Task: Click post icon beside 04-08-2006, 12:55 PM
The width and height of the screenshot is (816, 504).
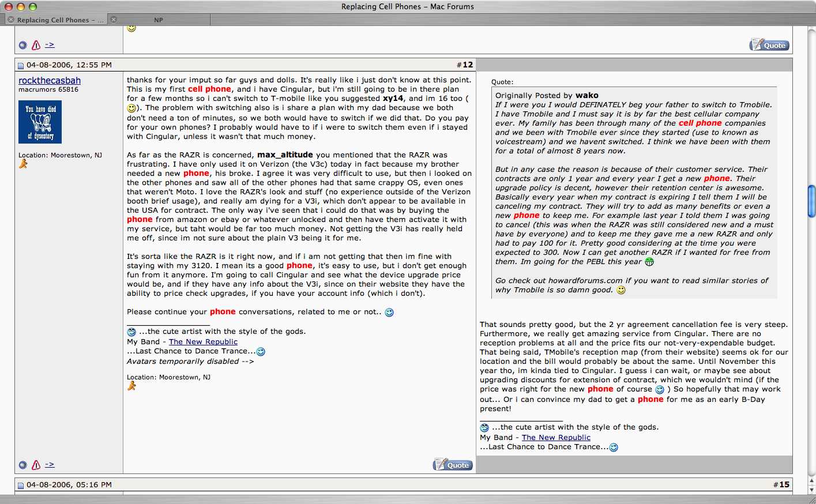Action: [x=21, y=66]
